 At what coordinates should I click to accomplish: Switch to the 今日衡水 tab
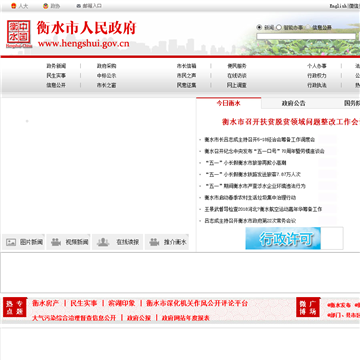[x=229, y=103]
